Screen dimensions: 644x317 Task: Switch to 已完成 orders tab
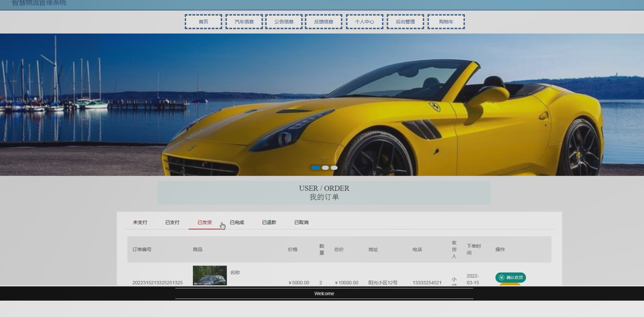pos(237,222)
